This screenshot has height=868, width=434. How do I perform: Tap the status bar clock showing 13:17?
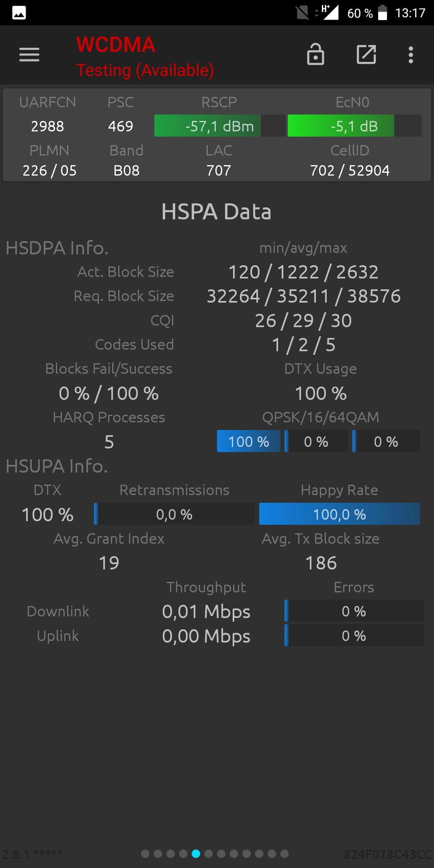(410, 13)
